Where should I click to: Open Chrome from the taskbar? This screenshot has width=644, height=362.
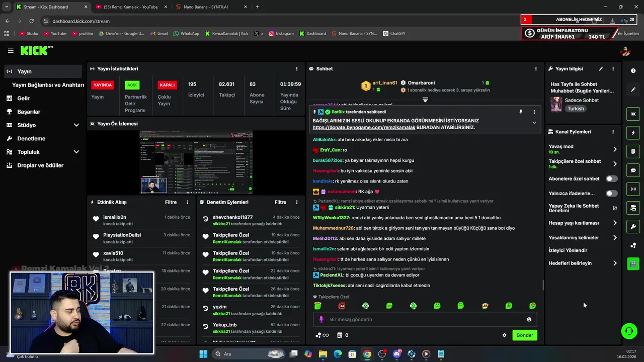(x=367, y=354)
